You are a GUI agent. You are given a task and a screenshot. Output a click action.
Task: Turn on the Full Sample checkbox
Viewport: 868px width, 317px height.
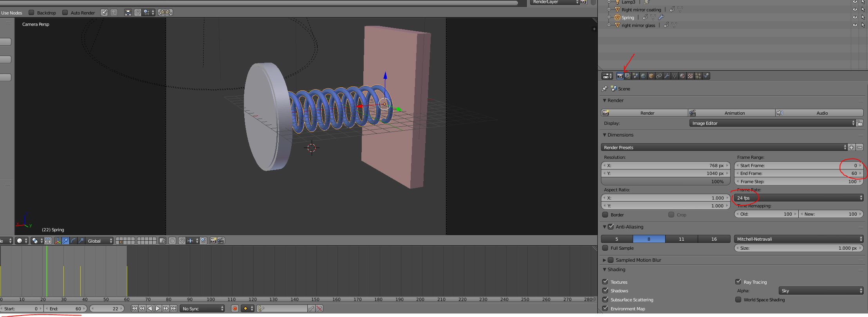605,248
